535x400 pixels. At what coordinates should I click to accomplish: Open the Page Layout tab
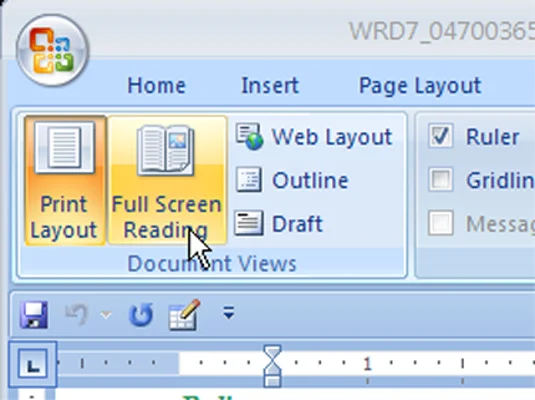click(x=420, y=85)
